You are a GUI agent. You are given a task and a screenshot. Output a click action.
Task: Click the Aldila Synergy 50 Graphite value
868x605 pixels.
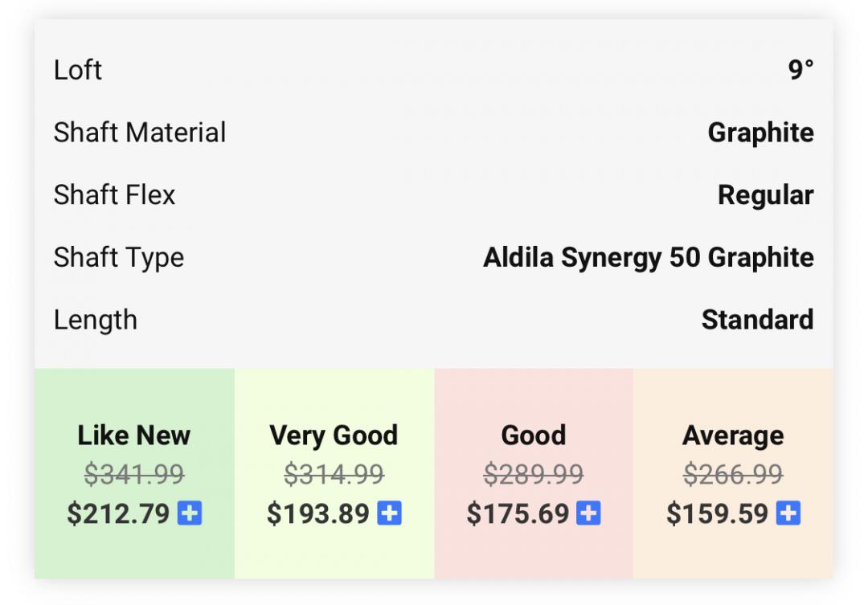tap(648, 258)
